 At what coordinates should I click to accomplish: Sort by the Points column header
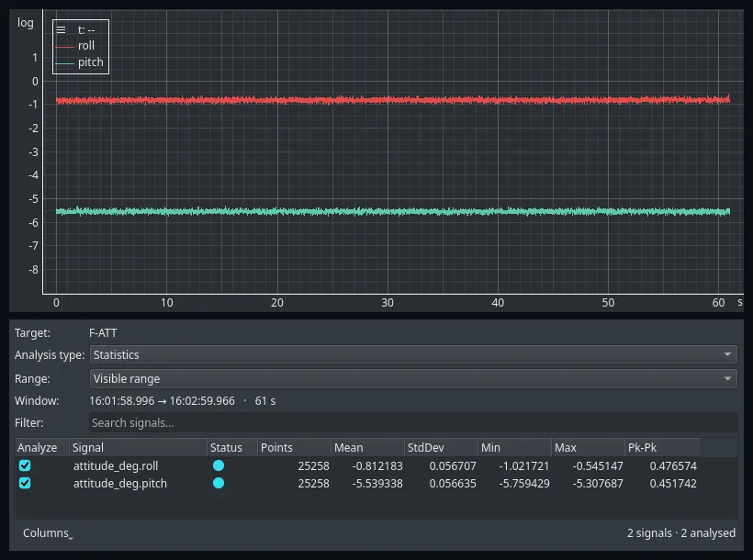coord(295,448)
